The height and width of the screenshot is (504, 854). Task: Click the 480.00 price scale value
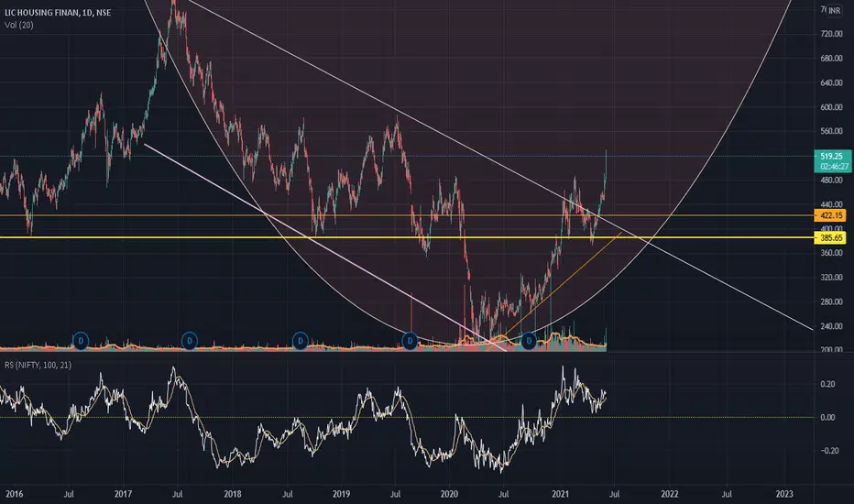coord(832,181)
